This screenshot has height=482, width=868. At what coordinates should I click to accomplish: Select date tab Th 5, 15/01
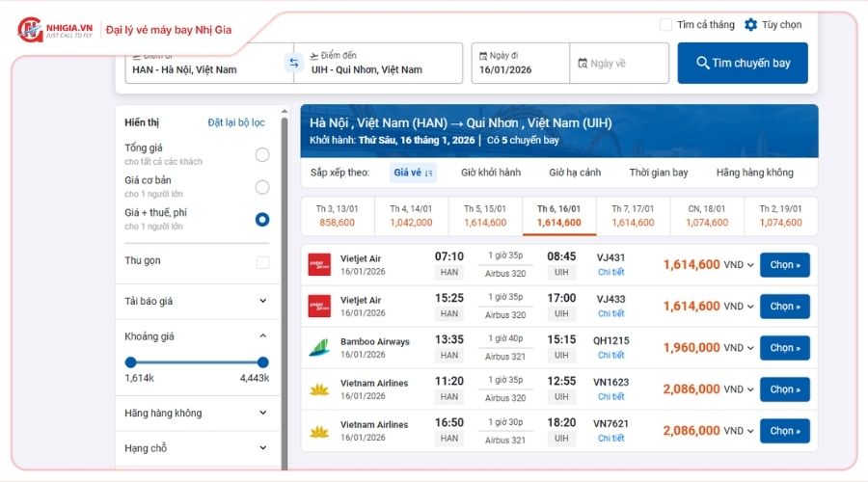click(x=485, y=216)
